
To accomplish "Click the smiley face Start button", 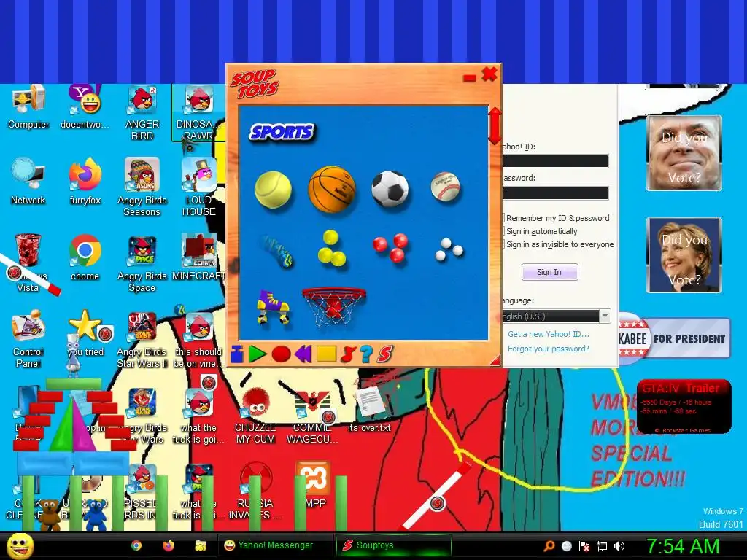I will tap(20, 545).
